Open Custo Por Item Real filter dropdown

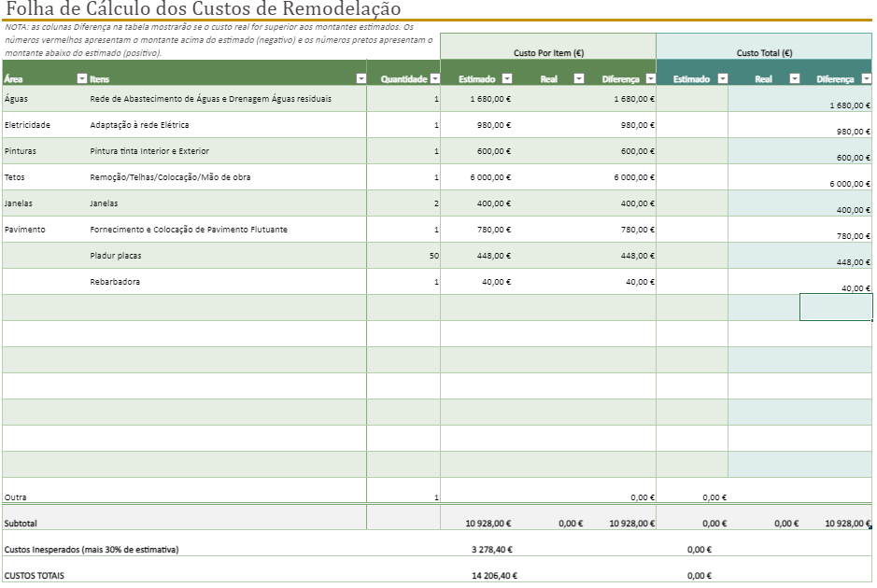pos(579,78)
